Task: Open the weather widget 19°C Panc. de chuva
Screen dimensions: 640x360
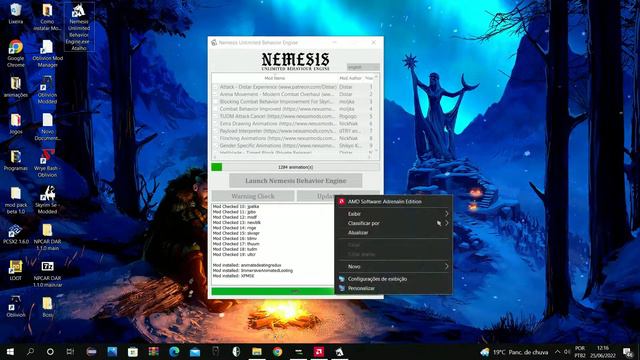Action: click(x=514, y=352)
